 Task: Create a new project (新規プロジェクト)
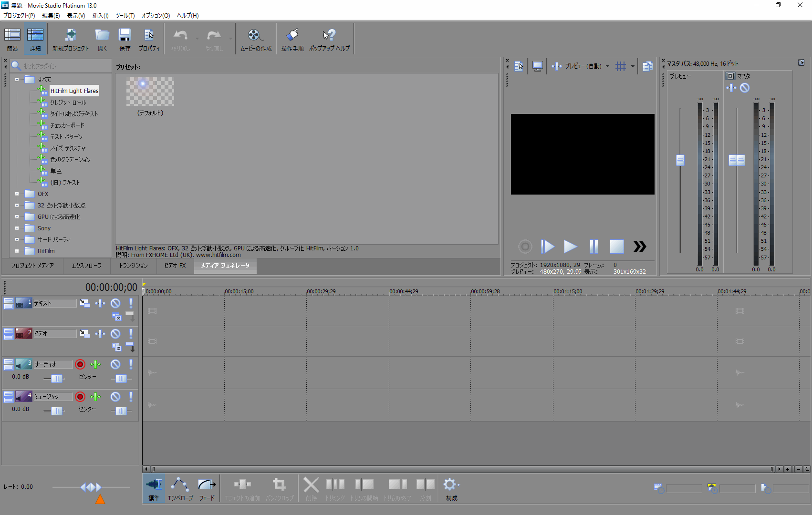coord(71,39)
